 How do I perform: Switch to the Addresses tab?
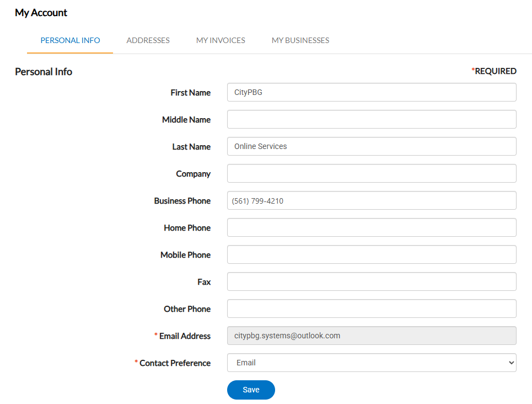point(148,40)
